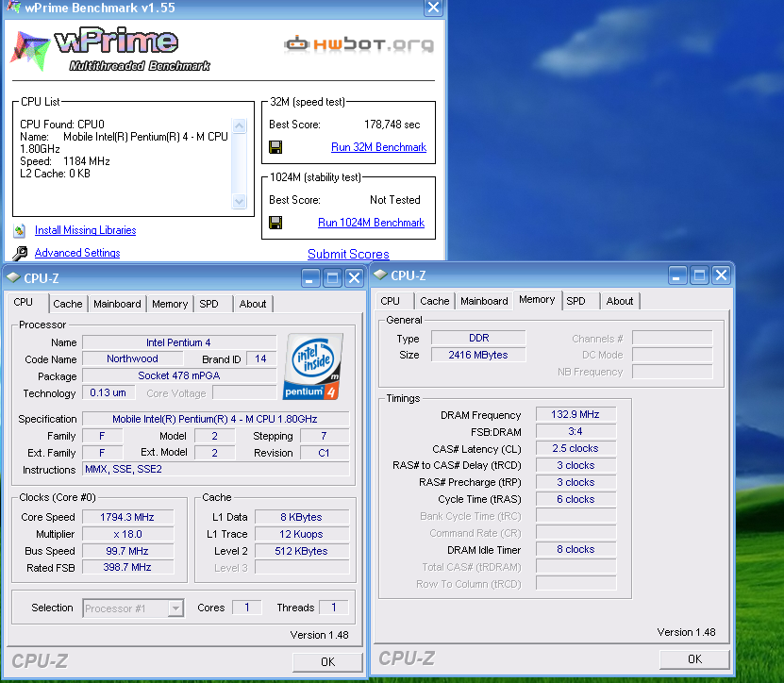
Task: Click the Advanced Settings wrench icon
Action: click(x=20, y=254)
